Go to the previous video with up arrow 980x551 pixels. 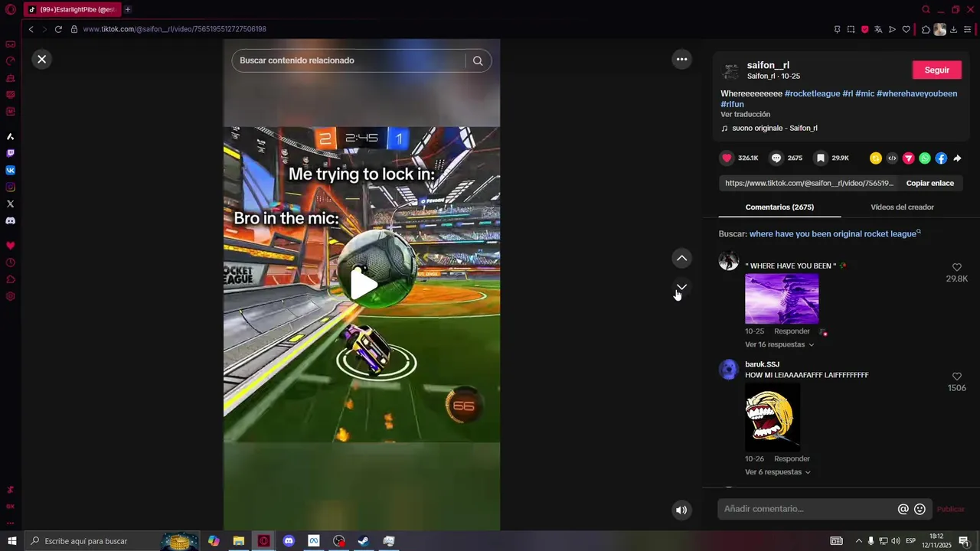pyautogui.click(x=681, y=258)
